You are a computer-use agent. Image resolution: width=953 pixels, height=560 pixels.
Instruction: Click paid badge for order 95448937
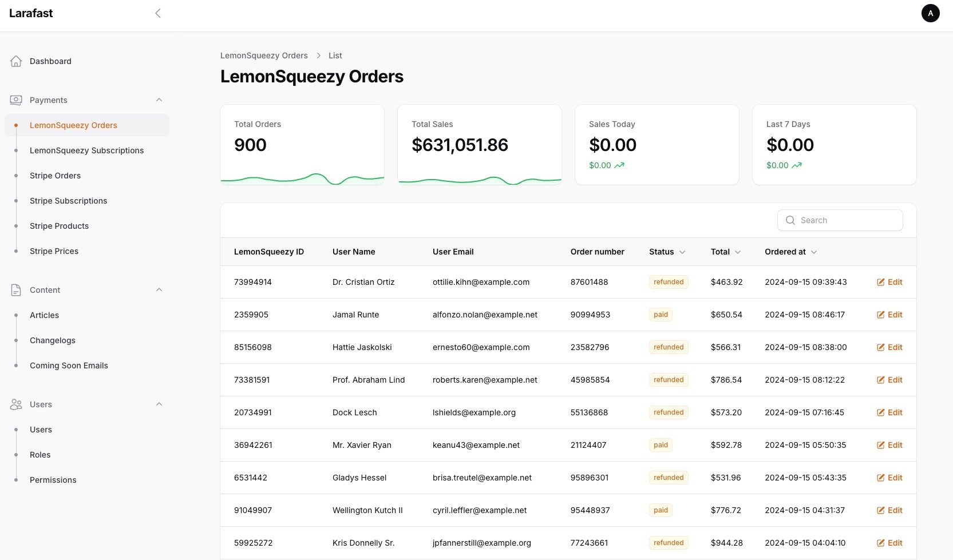tap(661, 510)
